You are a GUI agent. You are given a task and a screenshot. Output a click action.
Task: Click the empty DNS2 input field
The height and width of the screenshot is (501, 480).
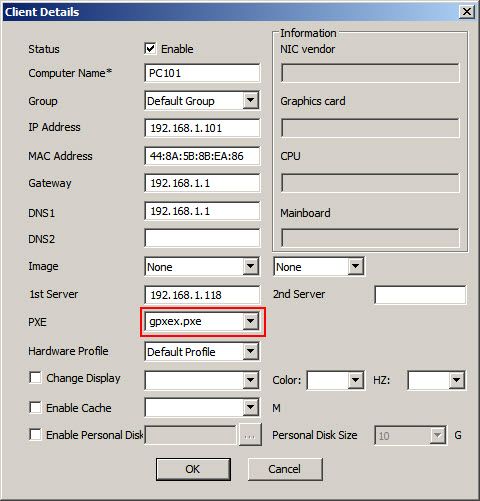[202, 238]
